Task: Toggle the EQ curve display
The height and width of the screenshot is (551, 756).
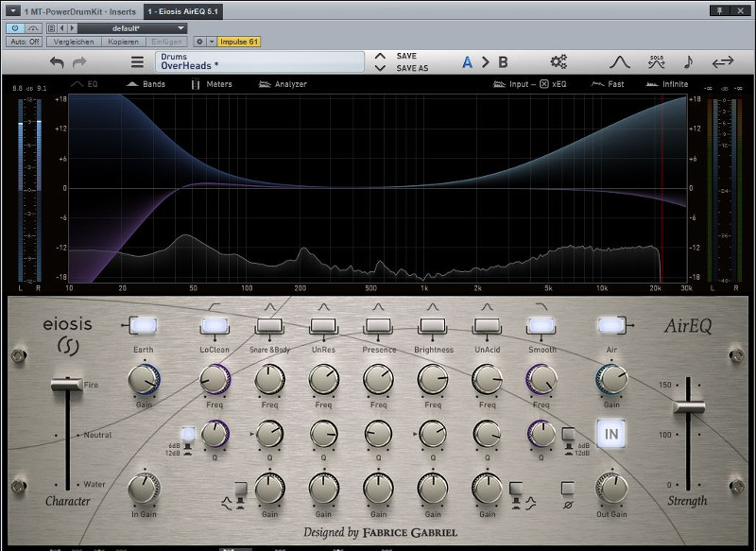Action: point(84,84)
